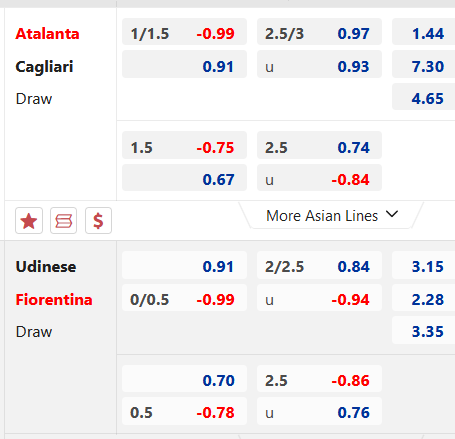Pick over 2.5/3 at 0.97
Image resolution: width=455 pixels, height=439 pixels.
pyautogui.click(x=319, y=32)
